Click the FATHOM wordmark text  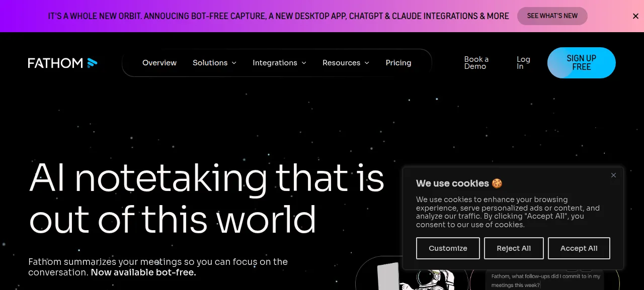coord(55,63)
